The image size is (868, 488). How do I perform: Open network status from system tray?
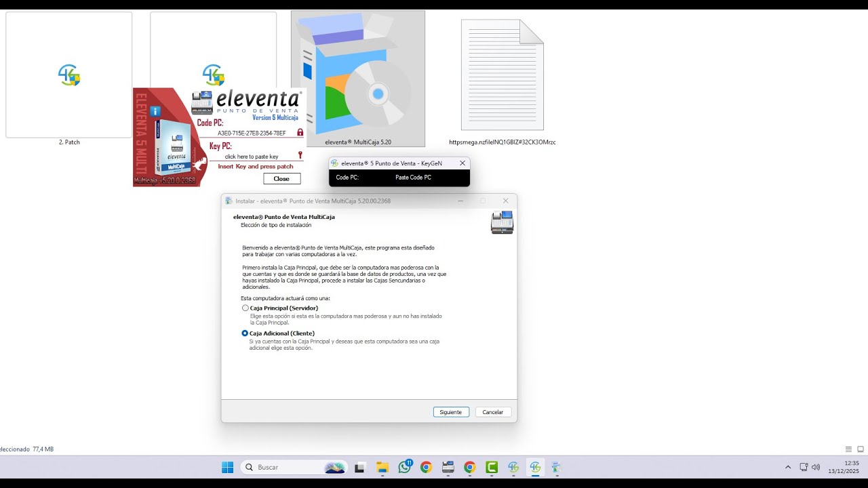[804, 467]
